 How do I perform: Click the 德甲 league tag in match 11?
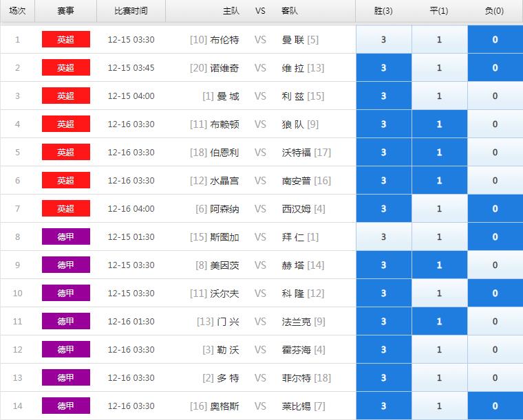tap(66, 322)
